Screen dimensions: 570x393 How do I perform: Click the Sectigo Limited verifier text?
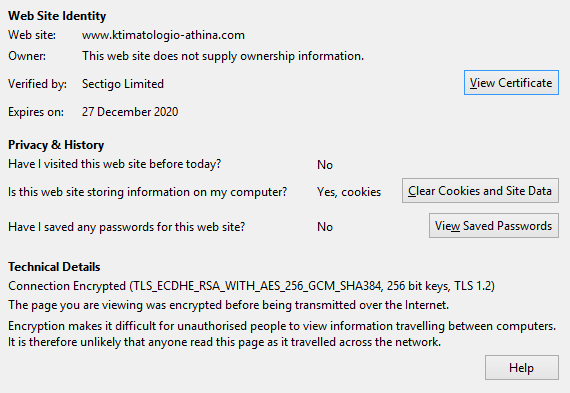click(123, 84)
